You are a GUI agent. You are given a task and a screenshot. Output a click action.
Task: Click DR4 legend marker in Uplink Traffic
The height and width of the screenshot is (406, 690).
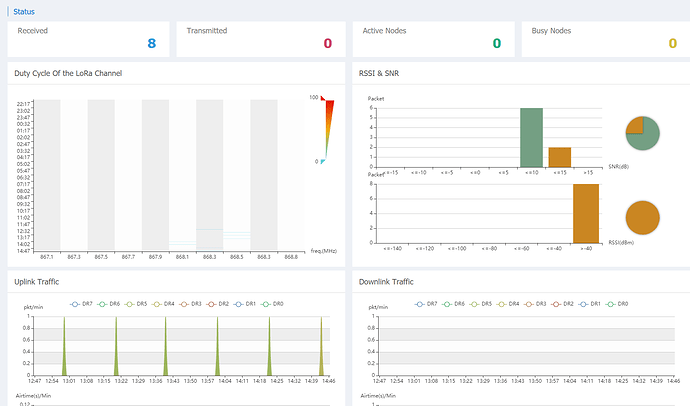pos(159,303)
